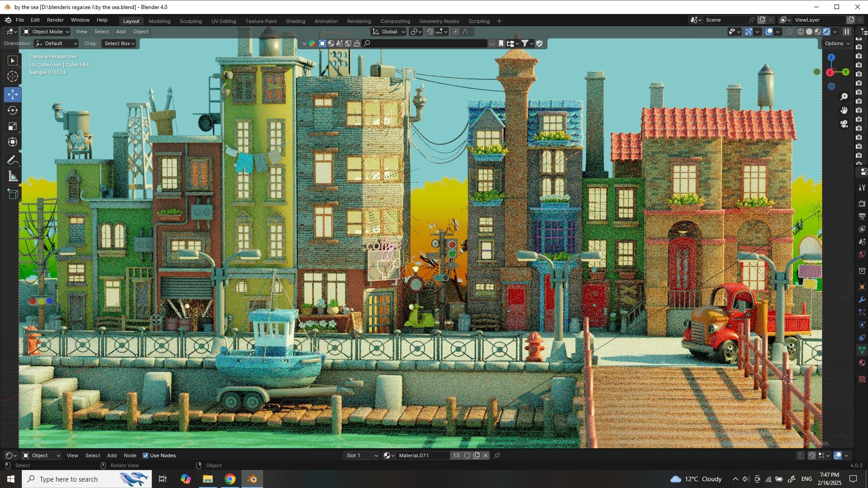
Task: Switch to wireframe viewport shading
Action: (x=801, y=32)
